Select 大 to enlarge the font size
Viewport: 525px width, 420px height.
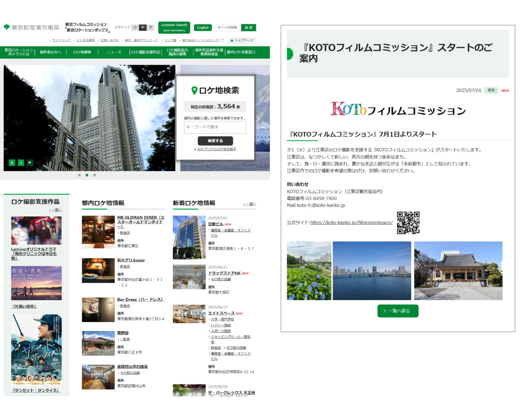click(x=150, y=27)
